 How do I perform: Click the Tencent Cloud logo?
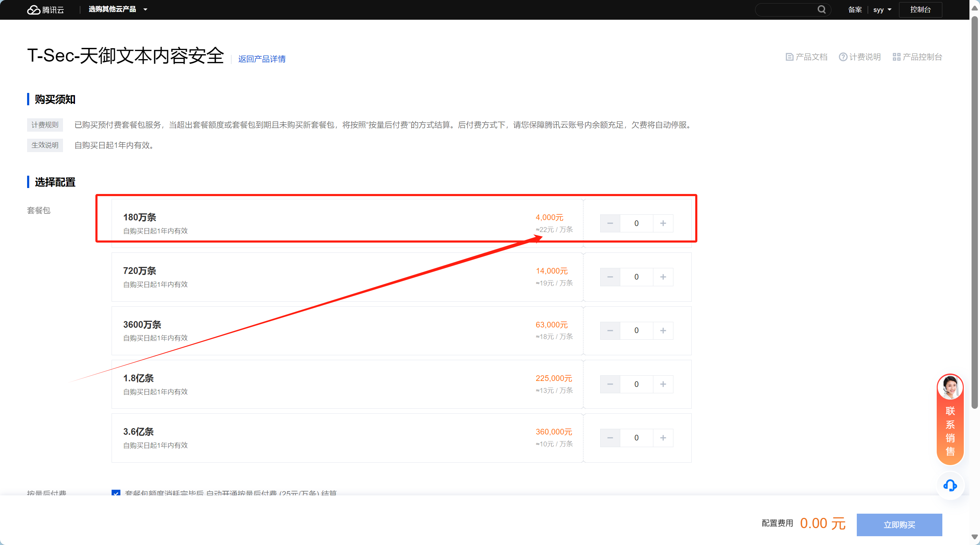click(x=45, y=10)
